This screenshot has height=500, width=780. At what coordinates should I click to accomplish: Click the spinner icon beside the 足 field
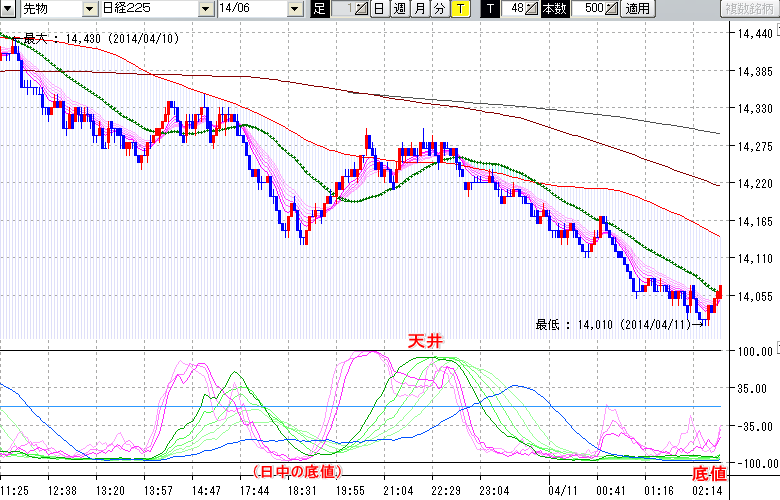point(363,9)
